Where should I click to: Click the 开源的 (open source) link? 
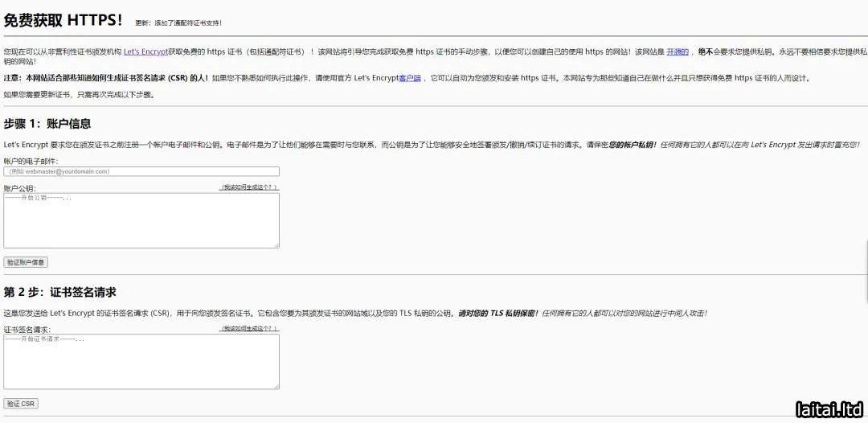coord(678,51)
